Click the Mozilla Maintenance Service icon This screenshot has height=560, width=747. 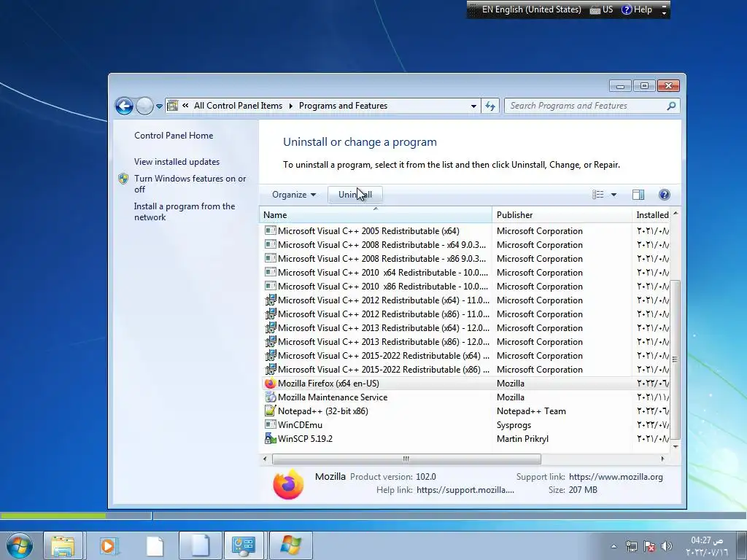pos(270,397)
